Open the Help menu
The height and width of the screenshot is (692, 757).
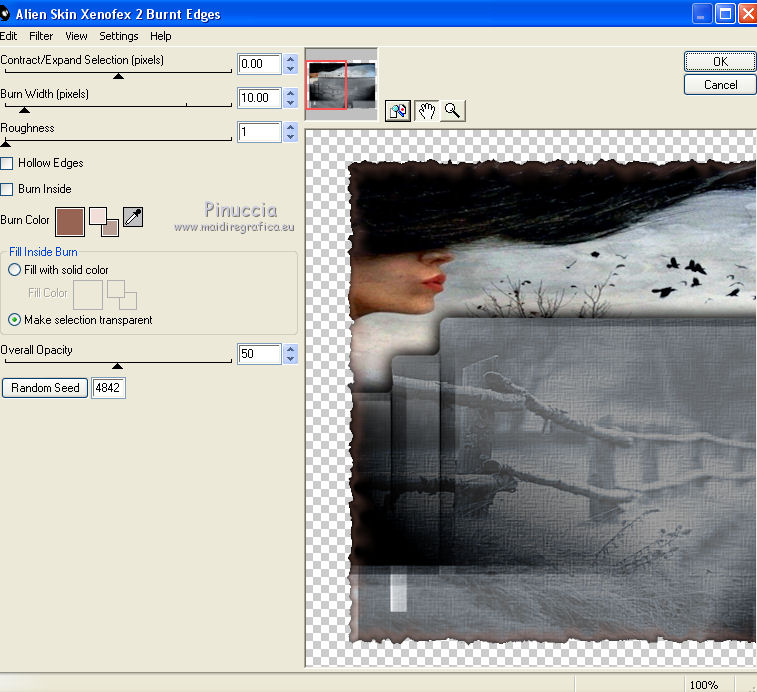point(160,36)
